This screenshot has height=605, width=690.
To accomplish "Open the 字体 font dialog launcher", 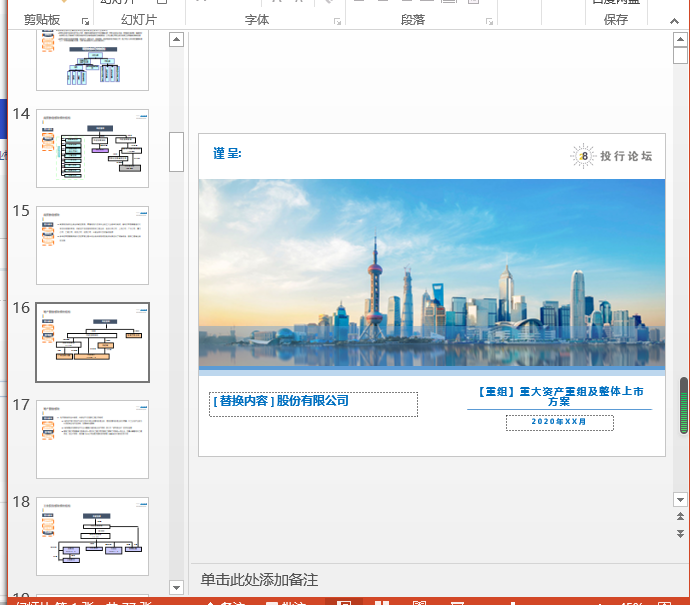I will click(338, 22).
